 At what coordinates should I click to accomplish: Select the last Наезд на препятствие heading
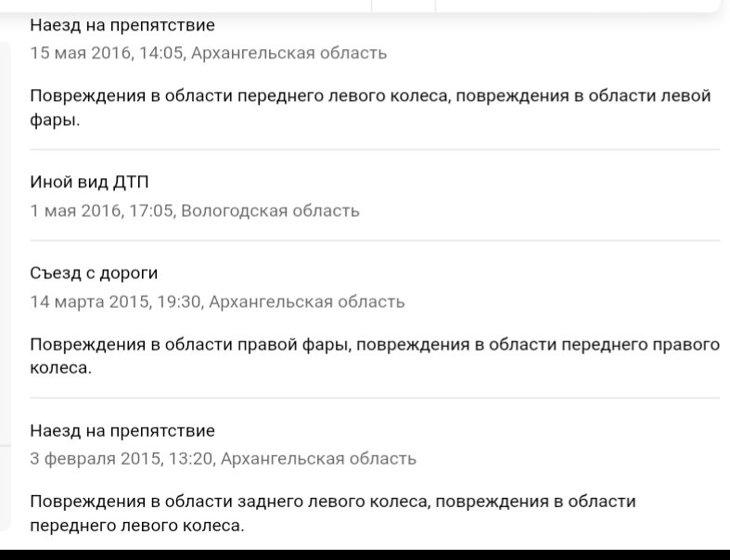122,431
